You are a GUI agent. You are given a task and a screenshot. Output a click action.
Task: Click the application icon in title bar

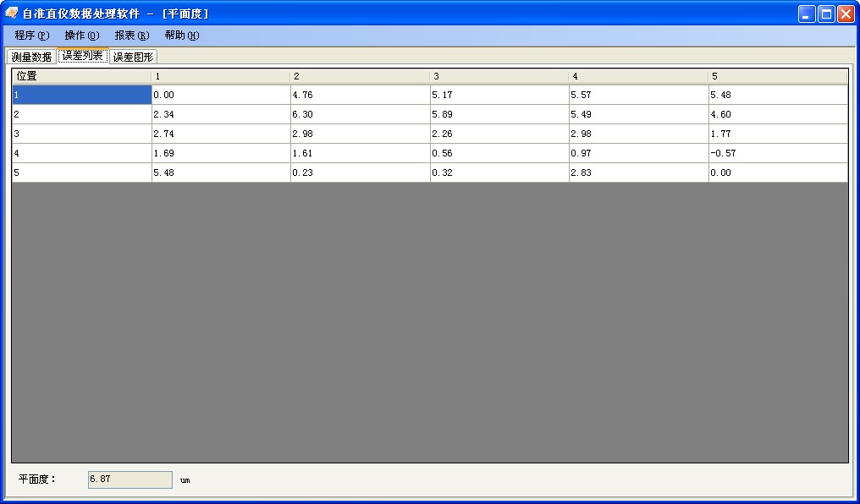coord(12,14)
